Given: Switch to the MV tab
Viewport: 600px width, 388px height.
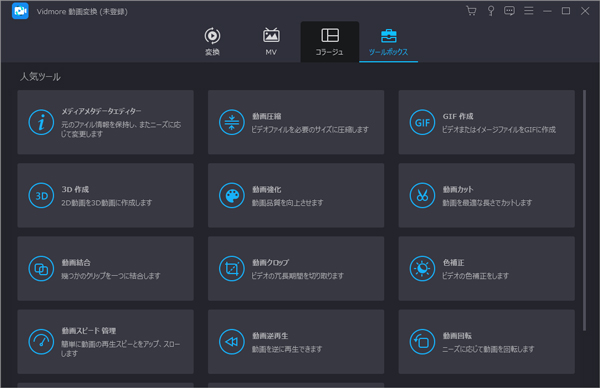Looking at the screenshot, I should tap(271, 42).
